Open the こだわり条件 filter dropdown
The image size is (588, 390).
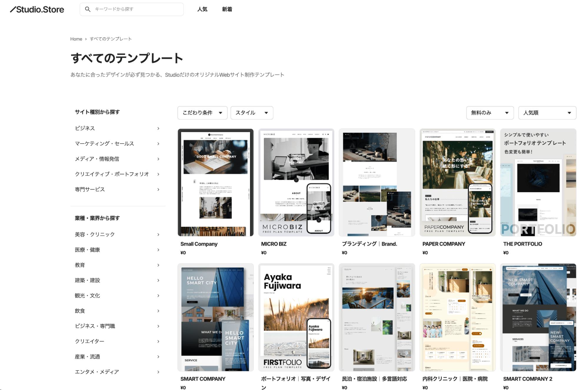tap(202, 112)
